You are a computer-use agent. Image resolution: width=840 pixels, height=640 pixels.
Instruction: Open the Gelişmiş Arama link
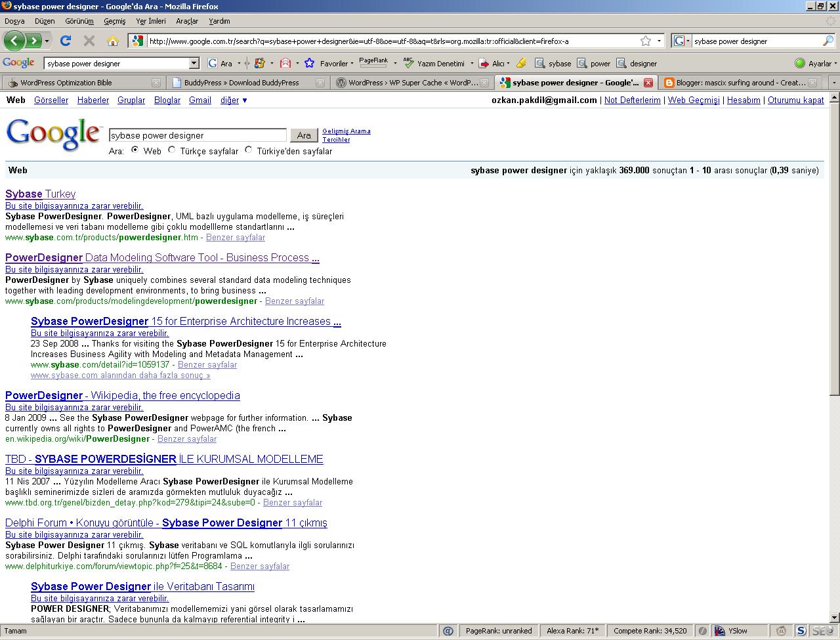(x=346, y=131)
